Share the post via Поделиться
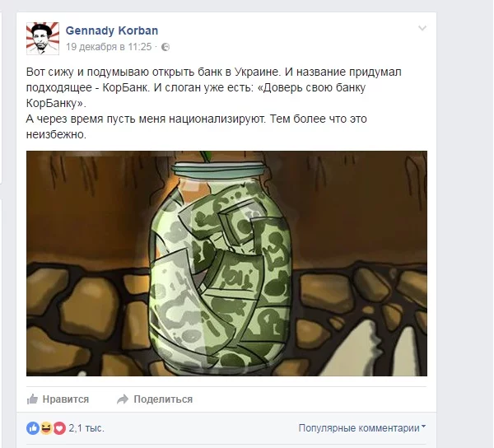 tap(155, 399)
